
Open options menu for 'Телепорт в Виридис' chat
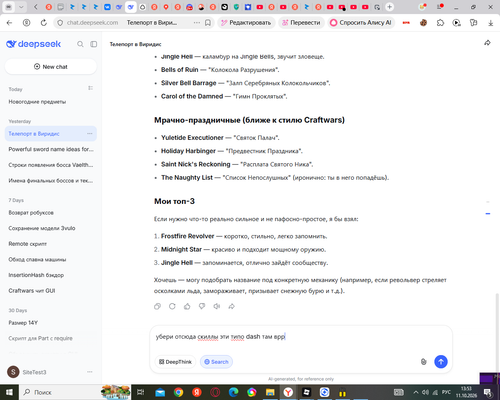(x=90, y=134)
